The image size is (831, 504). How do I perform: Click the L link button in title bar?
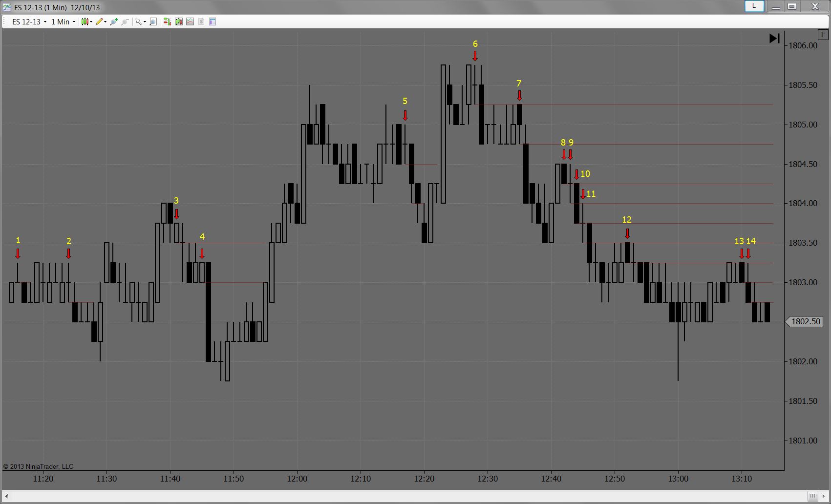click(x=754, y=6)
